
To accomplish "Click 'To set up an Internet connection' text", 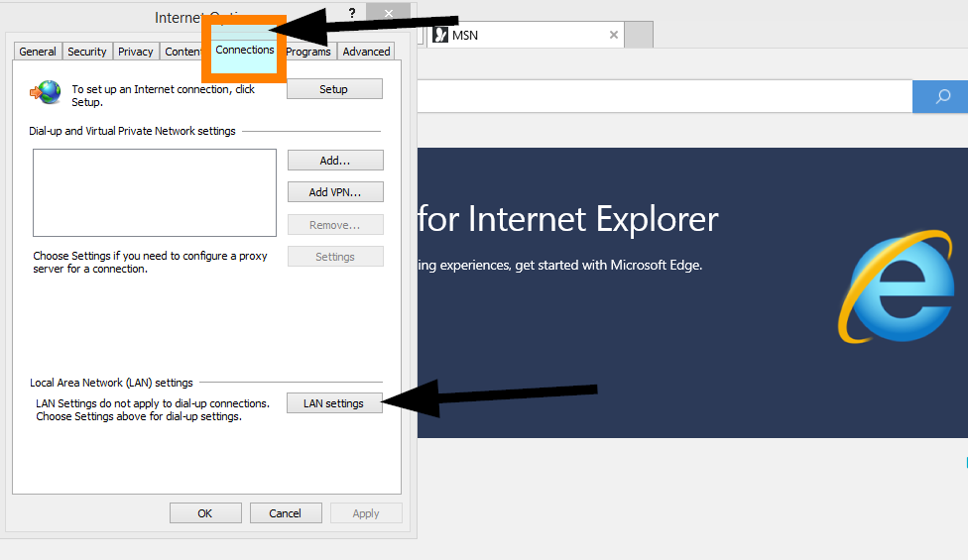I will (x=163, y=95).
